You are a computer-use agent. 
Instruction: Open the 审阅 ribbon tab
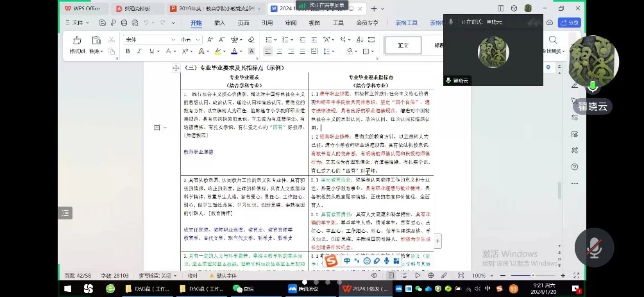(291, 23)
